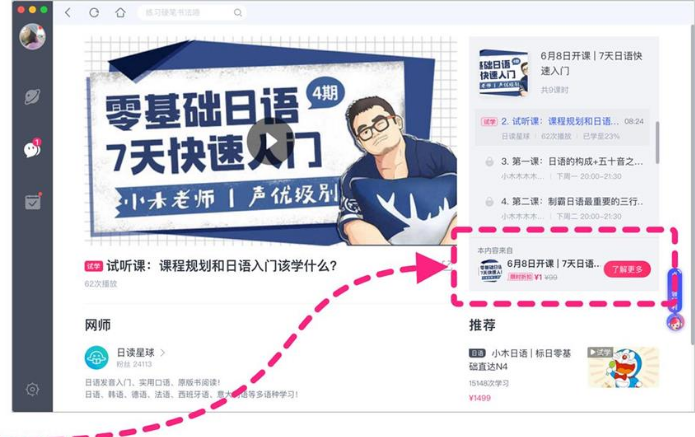Click the 了解更多 button
The height and width of the screenshot is (437, 695).
tap(627, 269)
